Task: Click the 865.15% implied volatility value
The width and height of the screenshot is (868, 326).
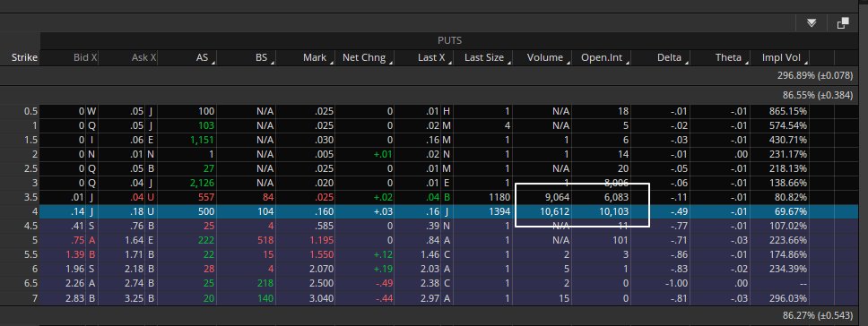Action: tap(787, 111)
